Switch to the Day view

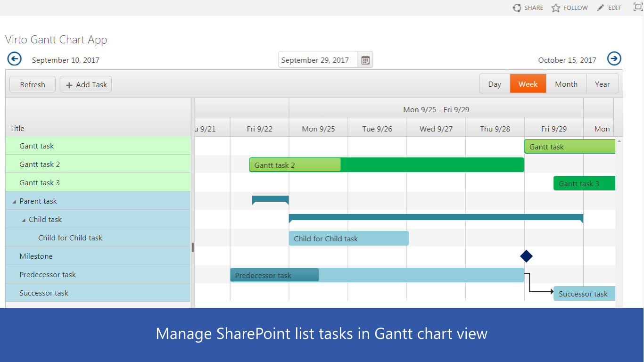pyautogui.click(x=495, y=84)
